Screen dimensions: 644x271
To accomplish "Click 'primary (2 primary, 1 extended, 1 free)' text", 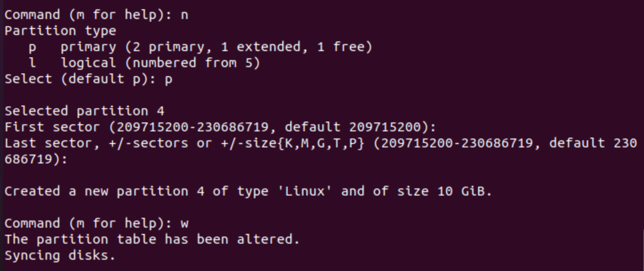I will [216, 47].
